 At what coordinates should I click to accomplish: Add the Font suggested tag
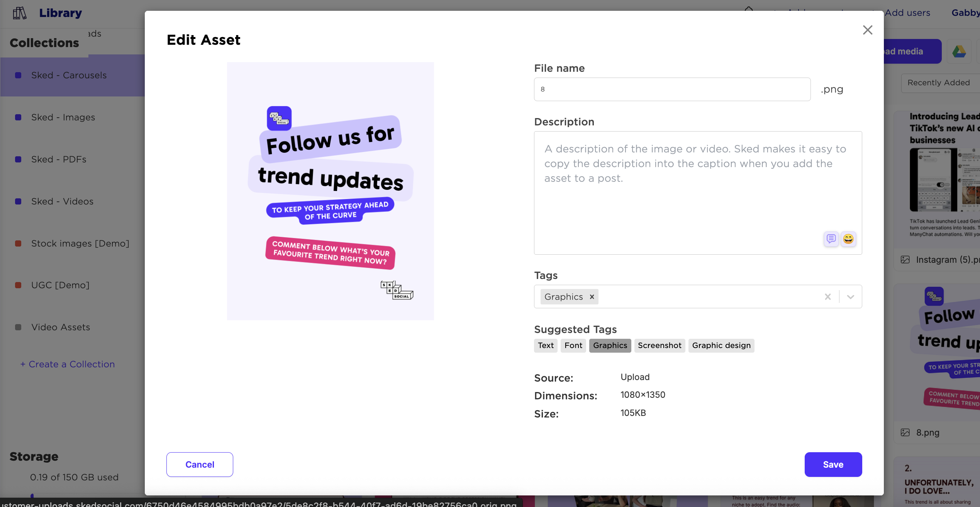point(573,345)
